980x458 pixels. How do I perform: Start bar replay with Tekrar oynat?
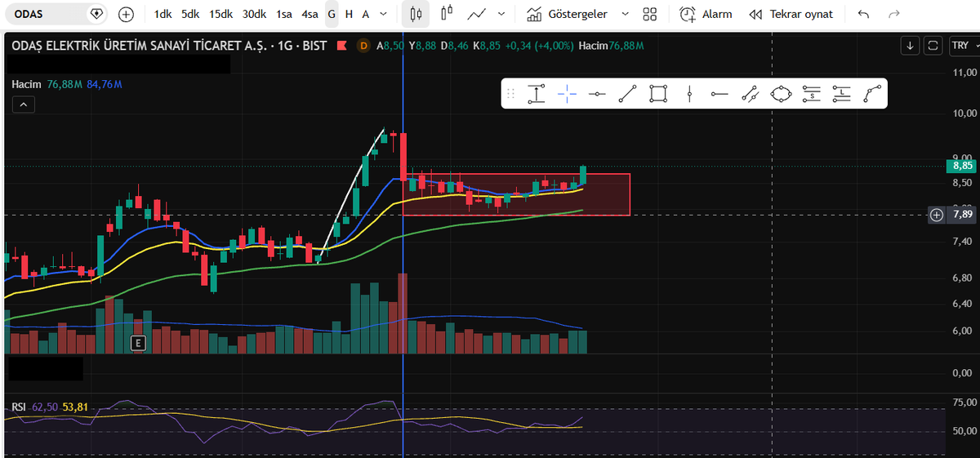pyautogui.click(x=791, y=14)
